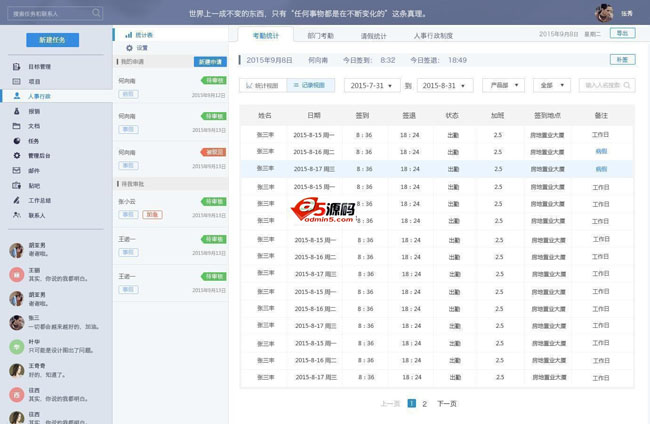
Task: Click the 导出 export button
Action: (x=622, y=33)
